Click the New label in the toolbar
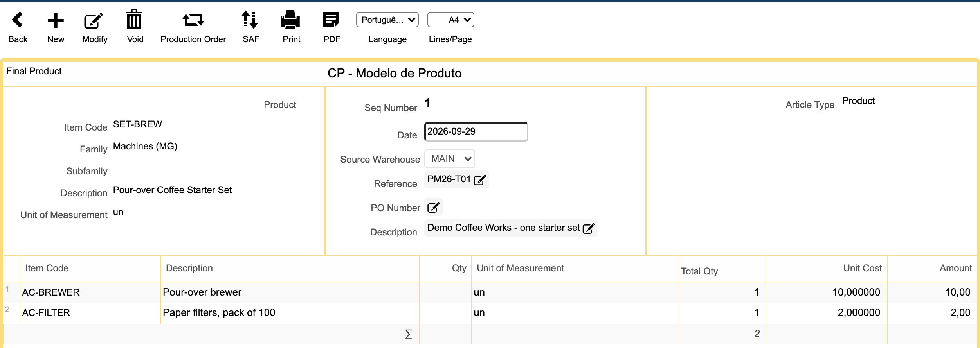This screenshot has width=980, height=348. [56, 39]
